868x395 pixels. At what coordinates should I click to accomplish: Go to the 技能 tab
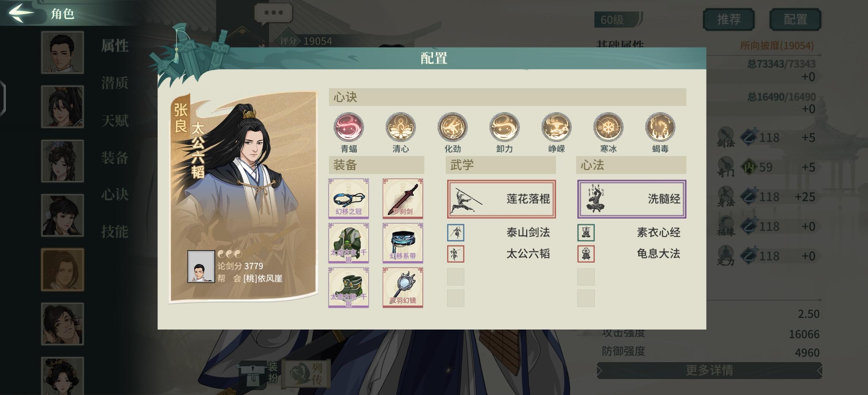[x=115, y=232]
